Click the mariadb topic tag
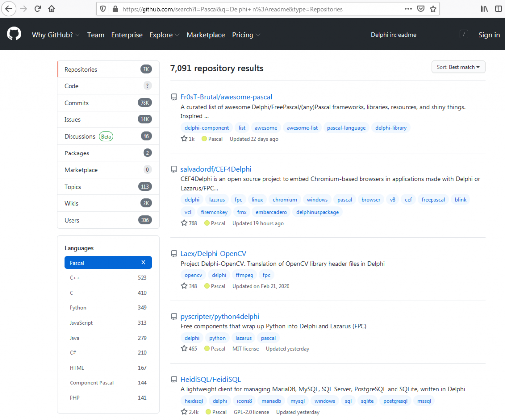The height and width of the screenshot is (420, 505). 271,401
